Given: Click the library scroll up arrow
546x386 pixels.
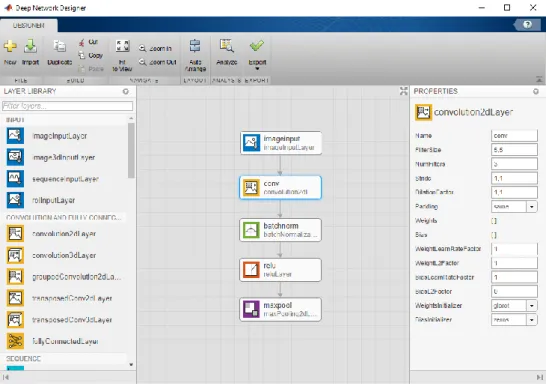Looking at the screenshot, I should pos(131,119).
